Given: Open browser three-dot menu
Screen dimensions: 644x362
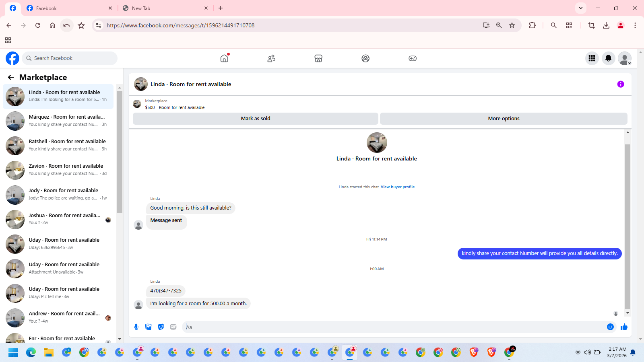Looking at the screenshot, I should [635, 25].
